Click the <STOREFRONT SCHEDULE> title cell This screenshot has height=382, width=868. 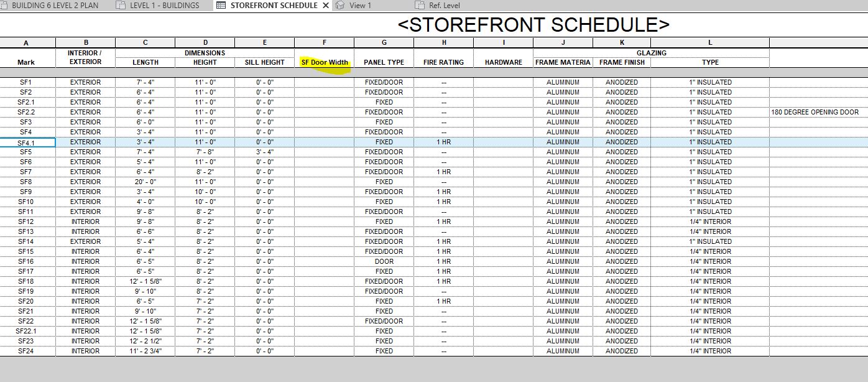(x=533, y=24)
